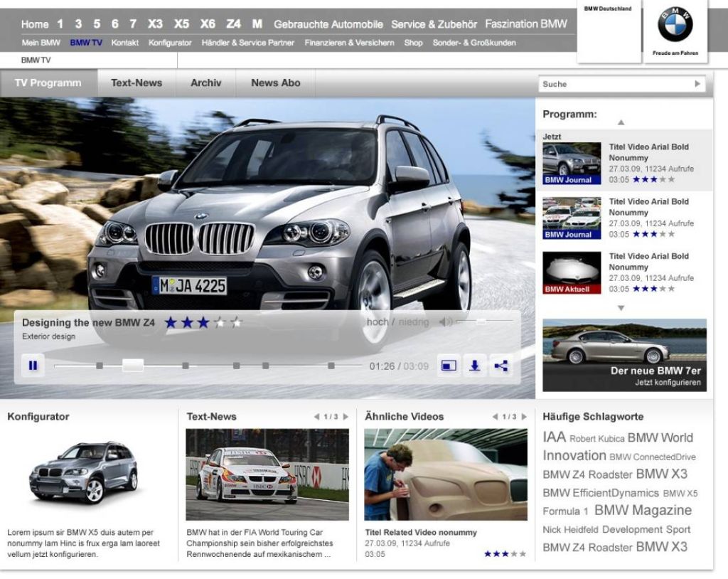The width and height of the screenshot is (728, 579).
Task: Click the BMW logo at top right
Action: [x=675, y=26]
